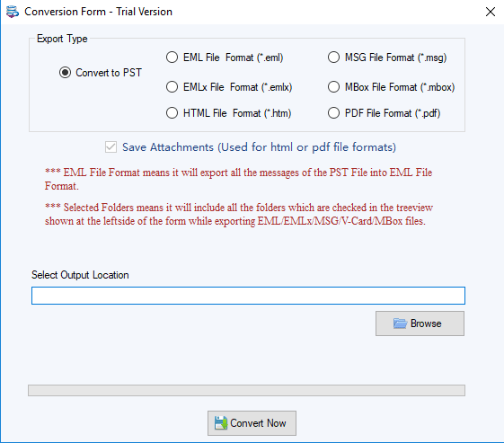Click the Conversion Form title text

click(x=98, y=12)
